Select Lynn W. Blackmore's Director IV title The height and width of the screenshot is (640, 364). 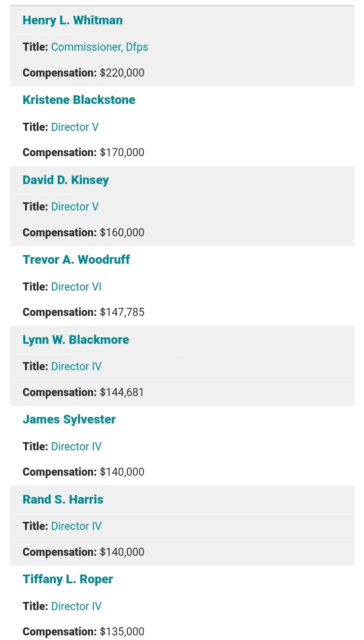(76, 367)
